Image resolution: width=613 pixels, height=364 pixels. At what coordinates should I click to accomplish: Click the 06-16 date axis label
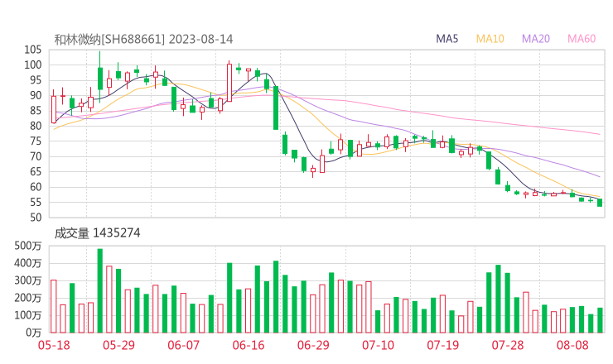(249, 345)
